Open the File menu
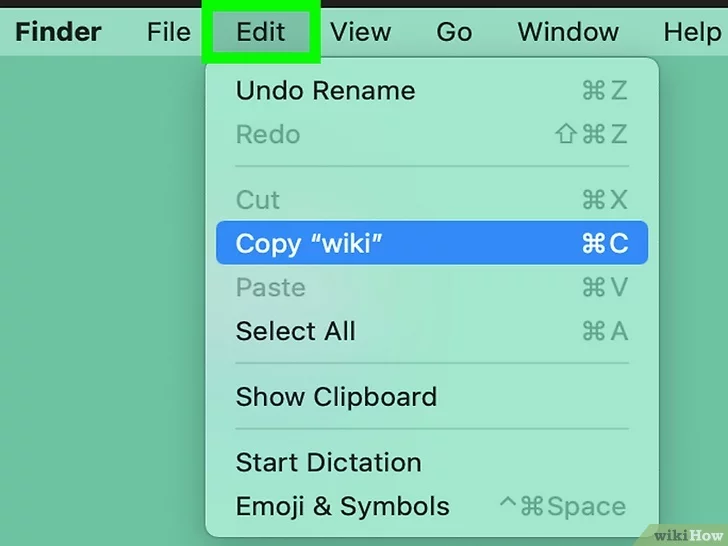The image size is (728, 546). tap(168, 32)
